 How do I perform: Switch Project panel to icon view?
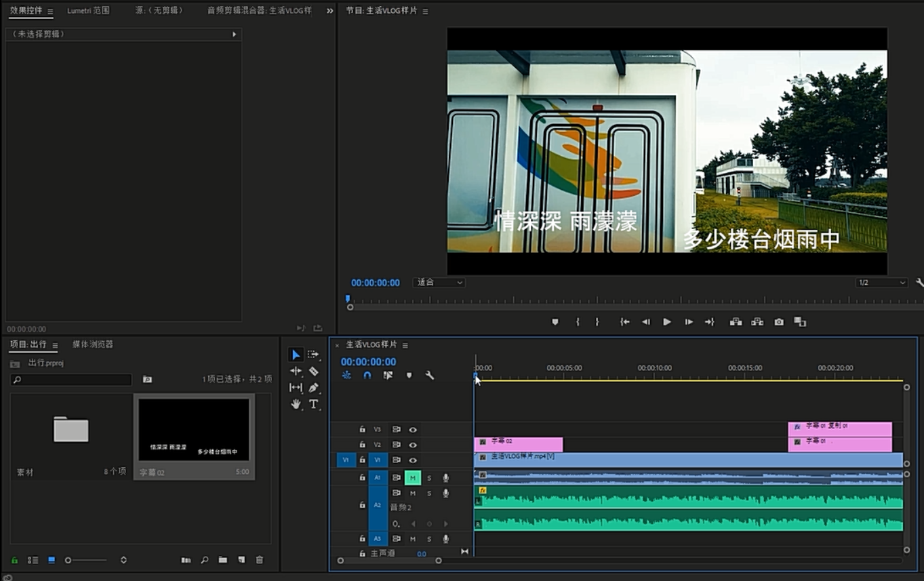tap(52, 560)
